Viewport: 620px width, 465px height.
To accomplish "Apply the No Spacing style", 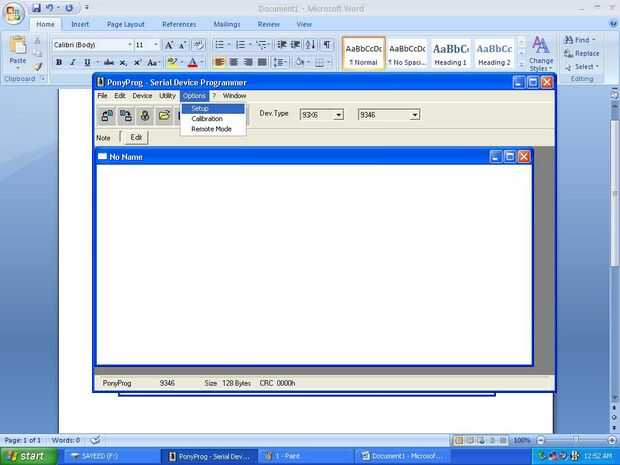I will (x=407, y=54).
